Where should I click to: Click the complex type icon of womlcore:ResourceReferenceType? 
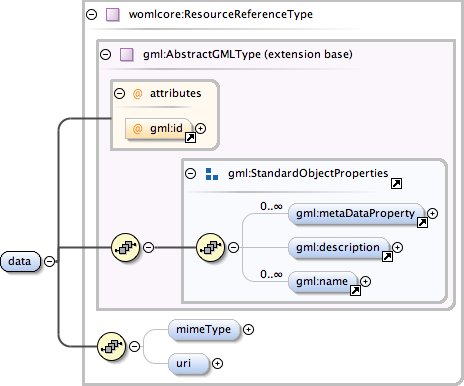tap(113, 15)
